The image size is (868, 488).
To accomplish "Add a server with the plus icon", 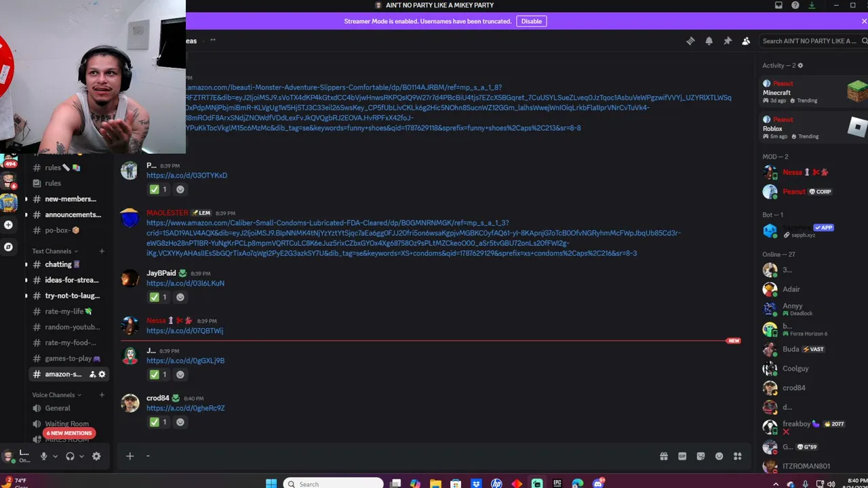I will [x=8, y=224].
